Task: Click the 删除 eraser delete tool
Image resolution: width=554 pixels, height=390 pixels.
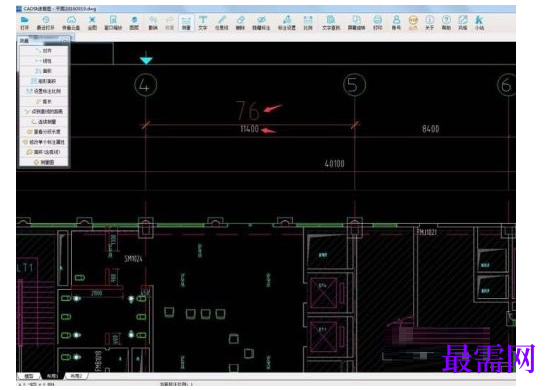Action: [x=240, y=23]
